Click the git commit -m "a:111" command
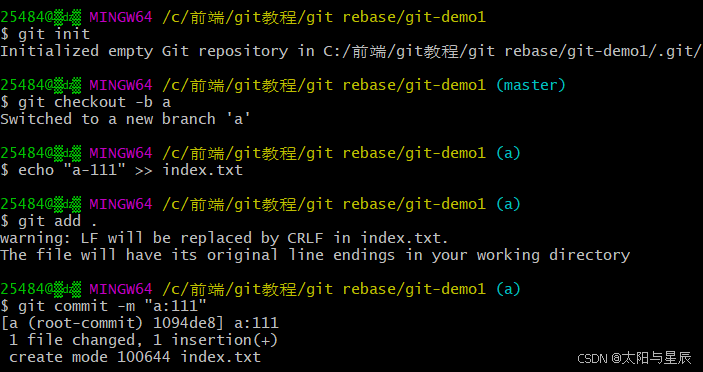The width and height of the screenshot is (703, 372). click(x=104, y=306)
